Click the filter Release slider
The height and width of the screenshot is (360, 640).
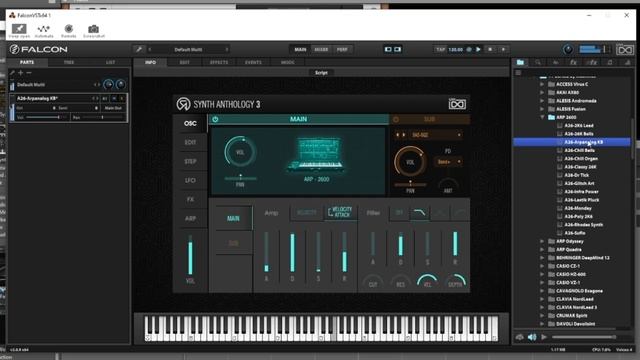click(x=455, y=244)
